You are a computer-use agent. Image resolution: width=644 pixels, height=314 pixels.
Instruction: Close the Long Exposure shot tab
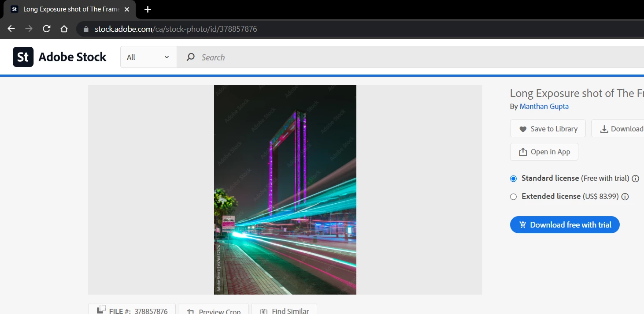pyautogui.click(x=127, y=9)
